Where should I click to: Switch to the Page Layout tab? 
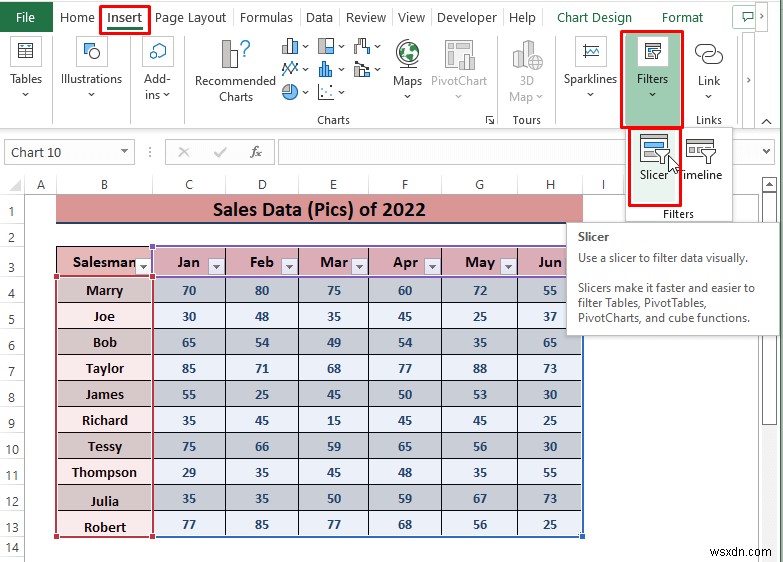190,17
